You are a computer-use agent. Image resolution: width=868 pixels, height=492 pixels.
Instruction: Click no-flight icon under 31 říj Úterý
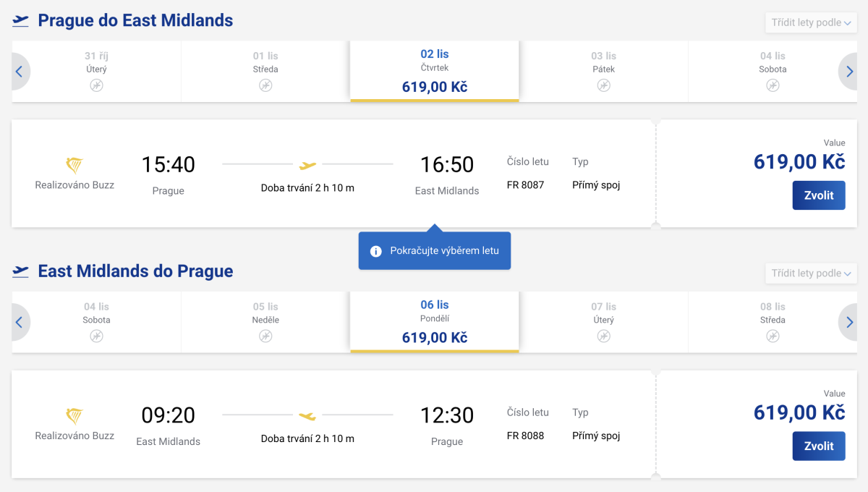click(96, 85)
